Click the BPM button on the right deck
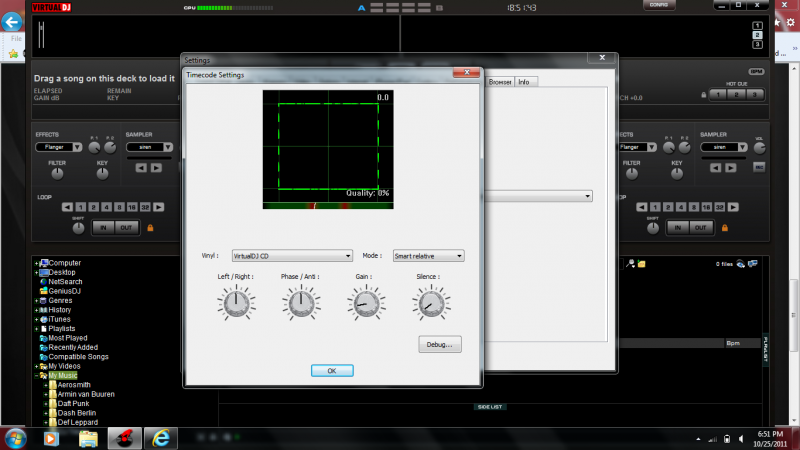800x450 pixels. pyautogui.click(x=755, y=71)
